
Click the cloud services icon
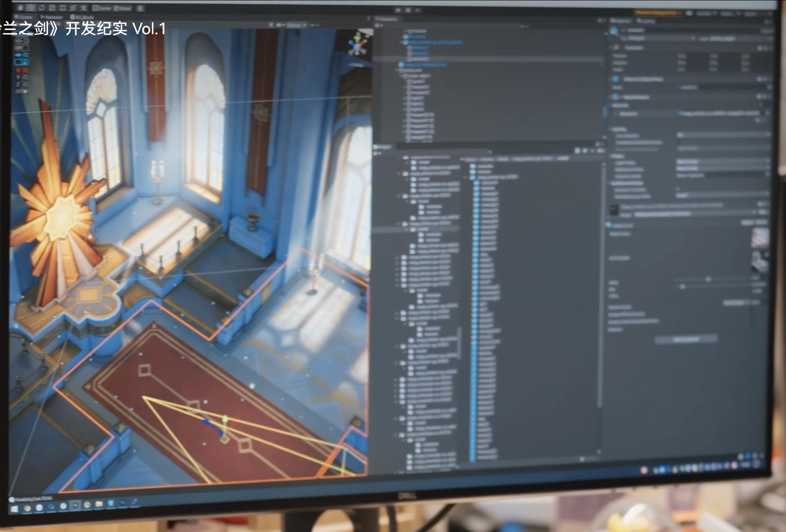[x=689, y=13]
